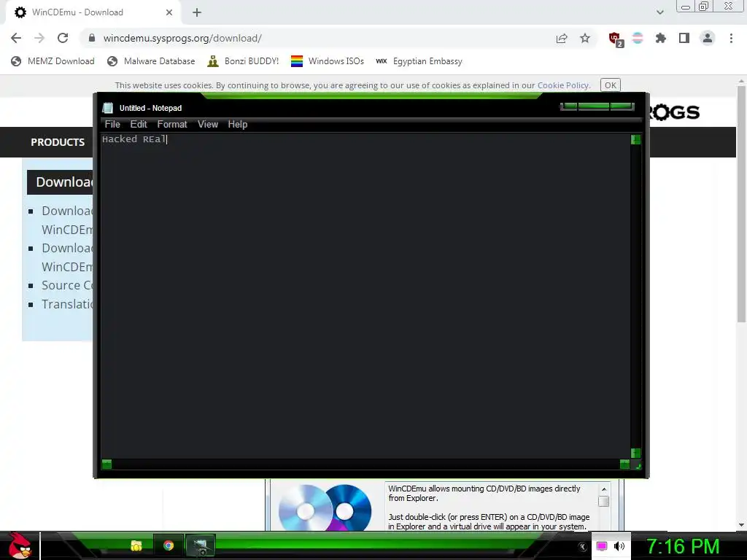This screenshot has height=560, width=747.
Task: Accept cookies with OK button
Action: 611,85
